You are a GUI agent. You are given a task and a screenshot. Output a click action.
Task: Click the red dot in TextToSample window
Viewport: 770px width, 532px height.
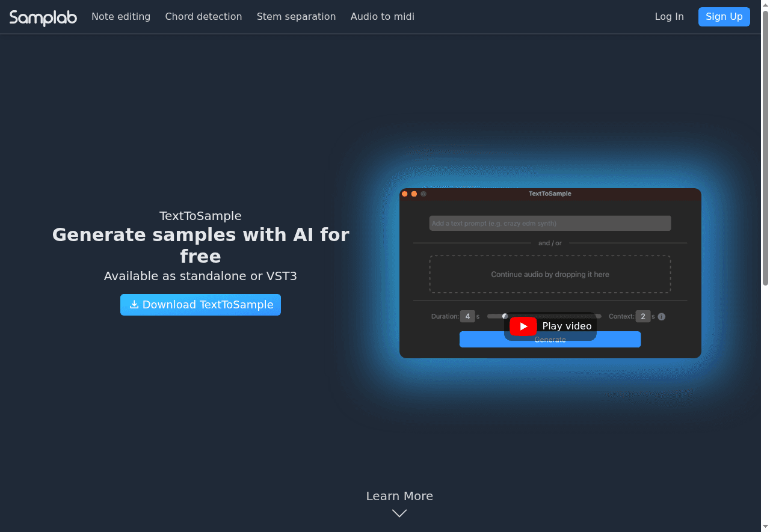point(405,194)
